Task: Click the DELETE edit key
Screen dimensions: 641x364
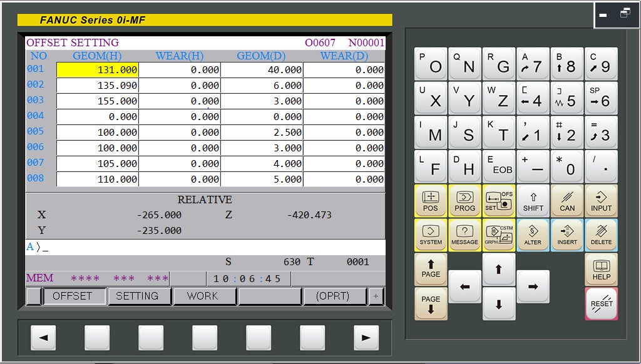Action: (602, 235)
